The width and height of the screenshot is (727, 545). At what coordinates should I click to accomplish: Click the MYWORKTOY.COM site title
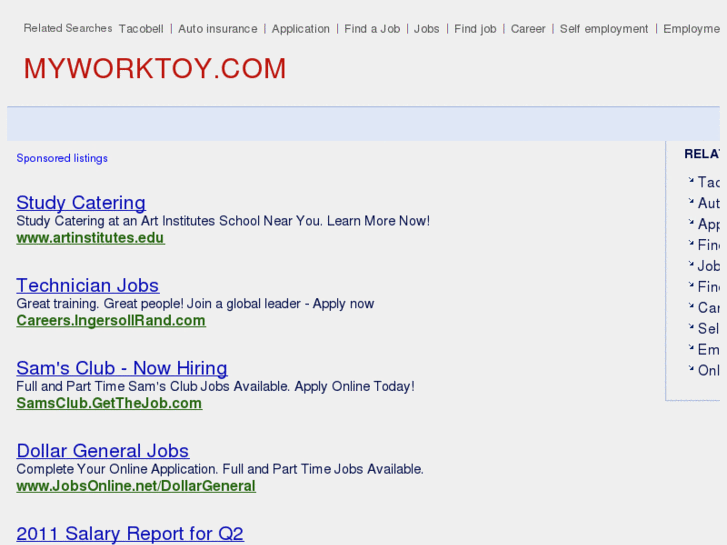tap(155, 69)
